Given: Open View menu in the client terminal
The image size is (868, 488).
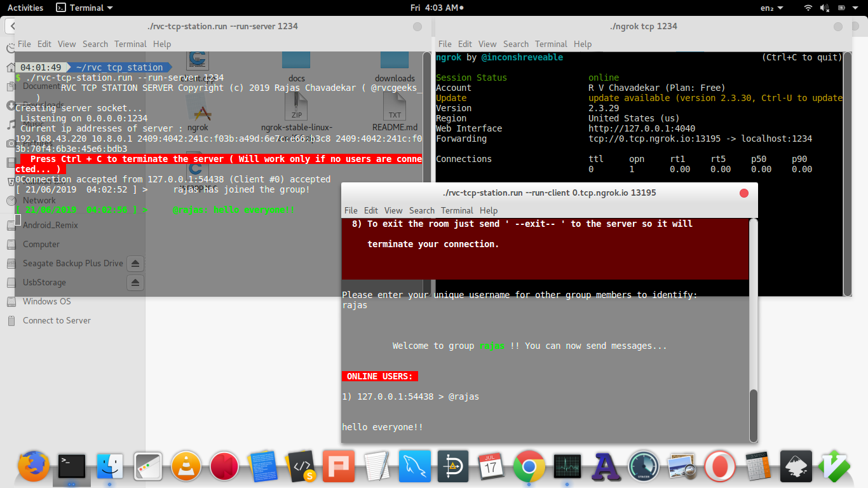Looking at the screenshot, I should [x=393, y=210].
